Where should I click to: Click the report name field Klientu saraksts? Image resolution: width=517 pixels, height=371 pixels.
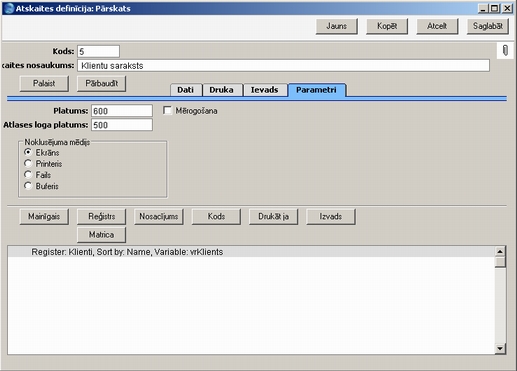tap(283, 65)
